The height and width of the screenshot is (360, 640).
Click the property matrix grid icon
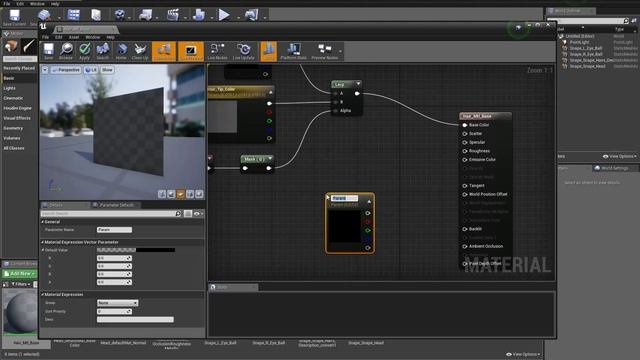(x=188, y=213)
